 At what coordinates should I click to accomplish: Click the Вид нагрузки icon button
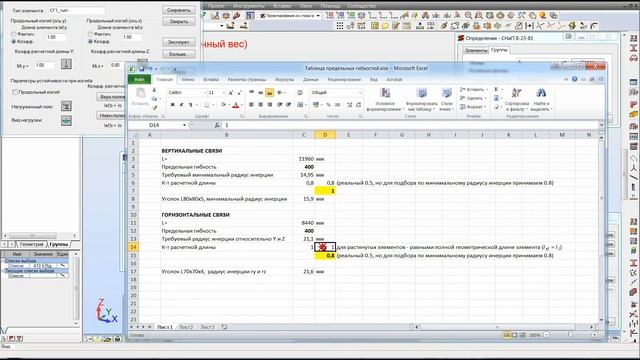pos(66,120)
